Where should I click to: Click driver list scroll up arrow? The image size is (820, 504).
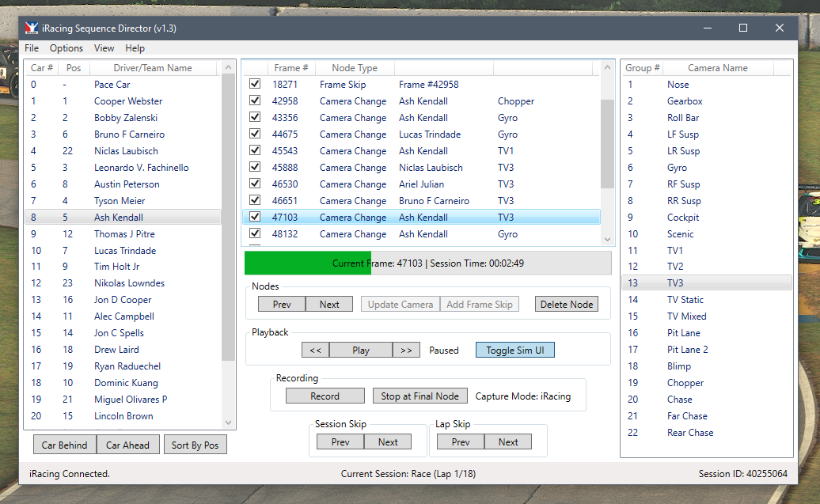228,67
